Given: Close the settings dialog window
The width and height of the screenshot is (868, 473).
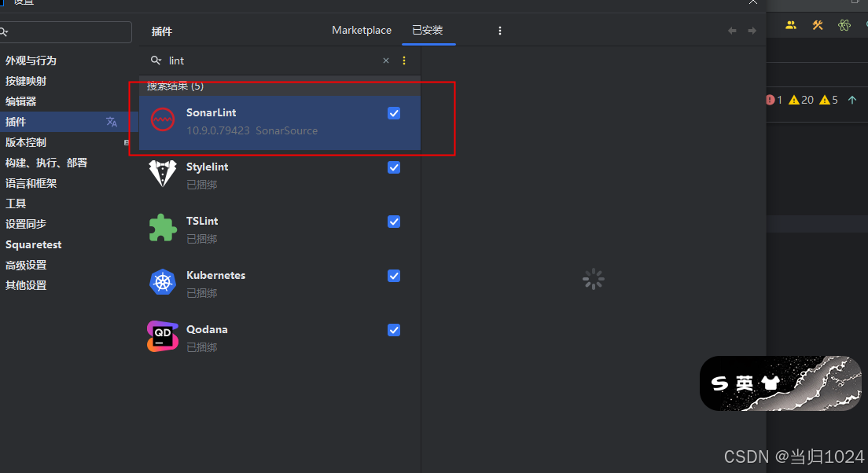Looking at the screenshot, I should (x=753, y=2).
